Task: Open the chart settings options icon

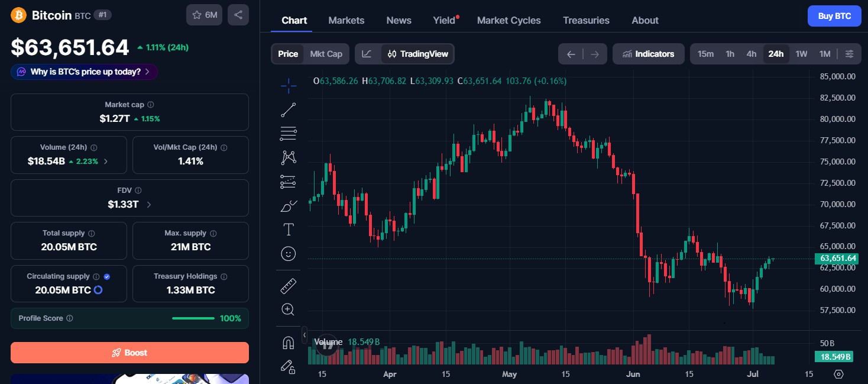Action: tap(849, 54)
